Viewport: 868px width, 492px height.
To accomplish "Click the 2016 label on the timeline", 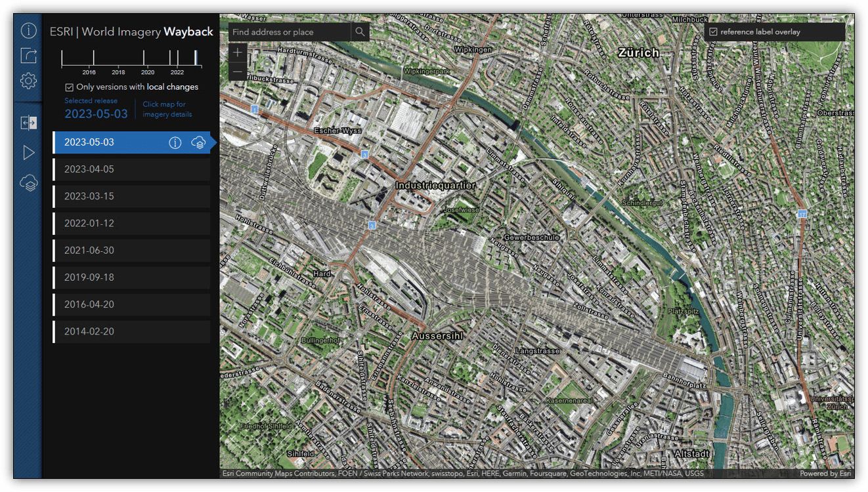I will (89, 72).
